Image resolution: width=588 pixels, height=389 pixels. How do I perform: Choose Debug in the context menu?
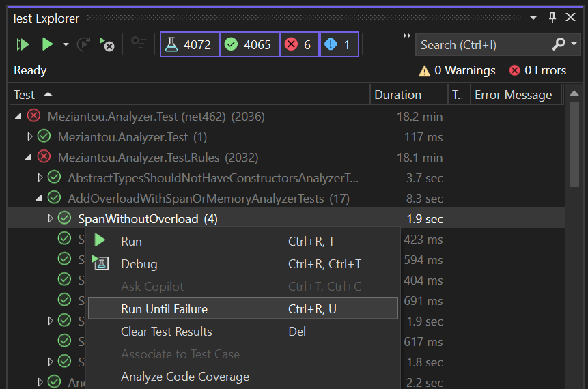click(x=139, y=264)
